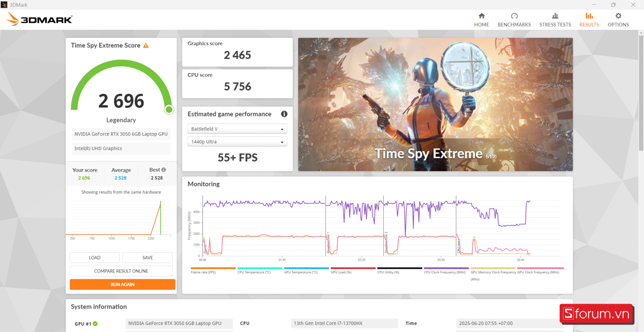Start the benchmark with RUN AGAIN
Image resolution: width=644 pixels, height=332 pixels.
(122, 284)
